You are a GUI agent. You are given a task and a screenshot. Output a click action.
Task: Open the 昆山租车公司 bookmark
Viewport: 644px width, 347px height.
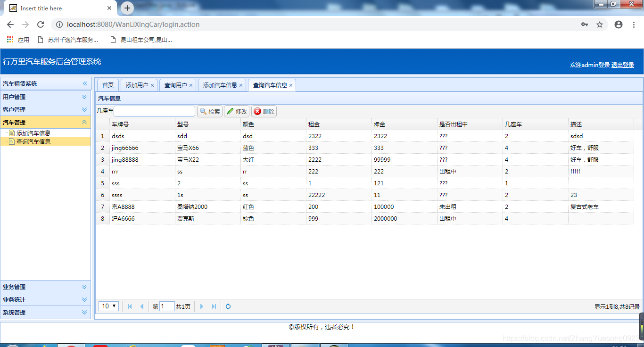pyautogui.click(x=141, y=40)
